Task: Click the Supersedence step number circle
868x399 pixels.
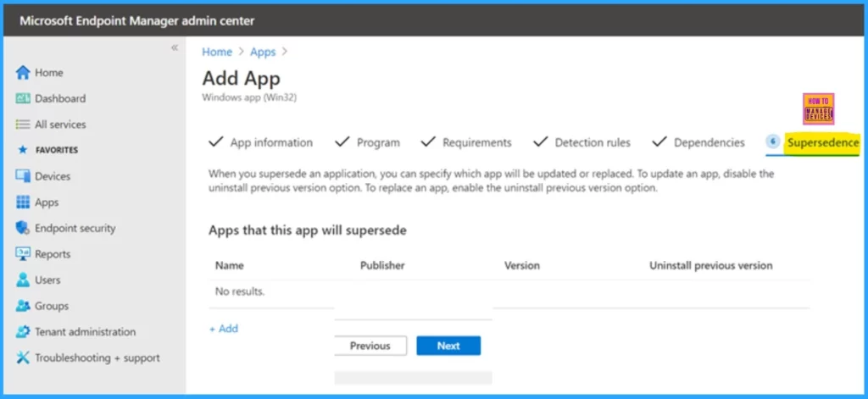Action: pyautogui.click(x=773, y=141)
